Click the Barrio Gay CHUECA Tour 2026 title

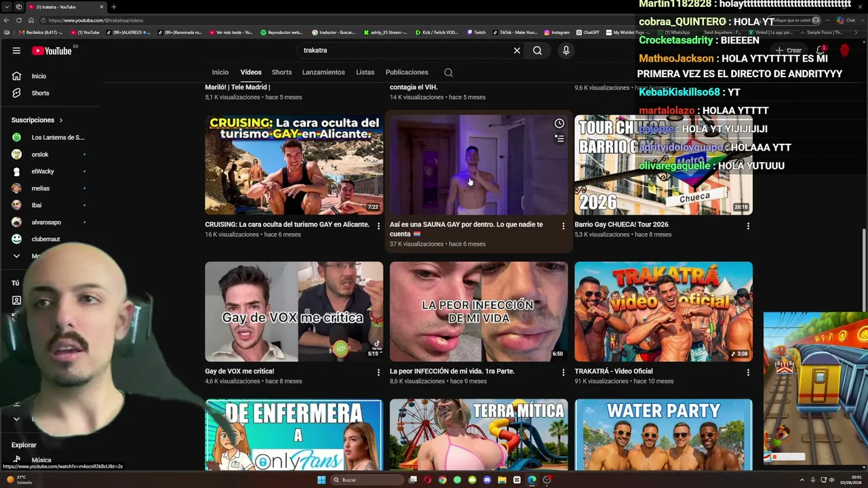coord(621,224)
